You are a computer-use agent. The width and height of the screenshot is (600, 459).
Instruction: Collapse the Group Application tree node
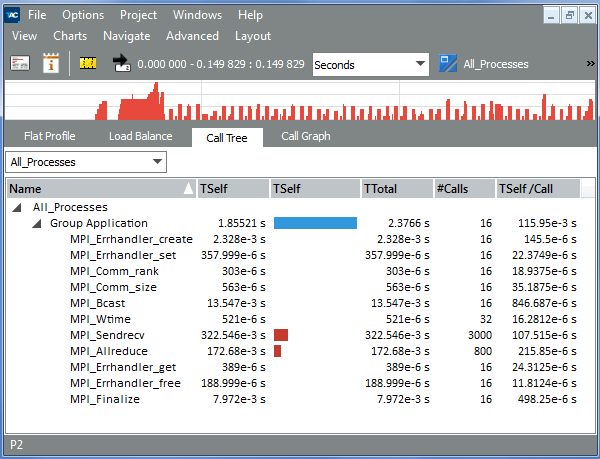pyautogui.click(x=37, y=223)
